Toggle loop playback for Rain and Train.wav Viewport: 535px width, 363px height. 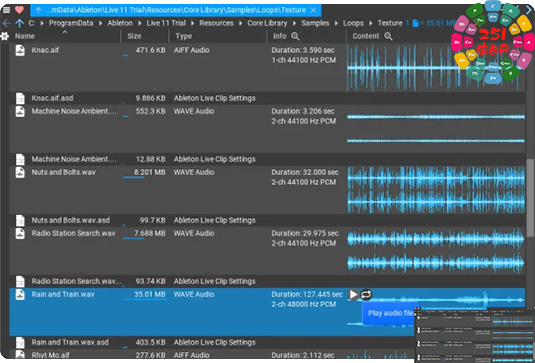coord(366,294)
